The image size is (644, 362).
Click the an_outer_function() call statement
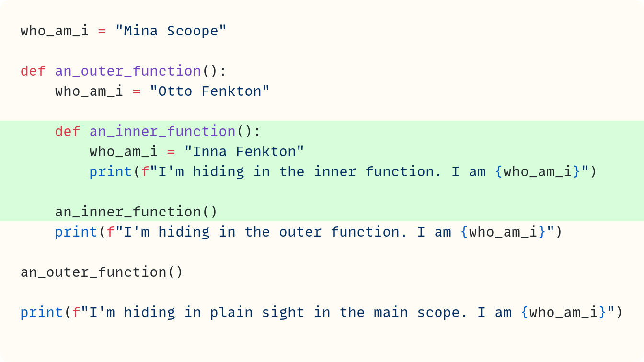(102, 272)
